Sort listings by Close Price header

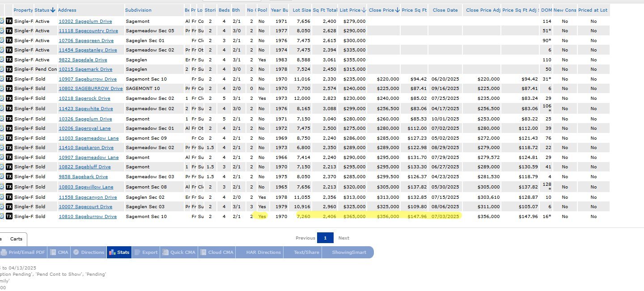[384, 10]
